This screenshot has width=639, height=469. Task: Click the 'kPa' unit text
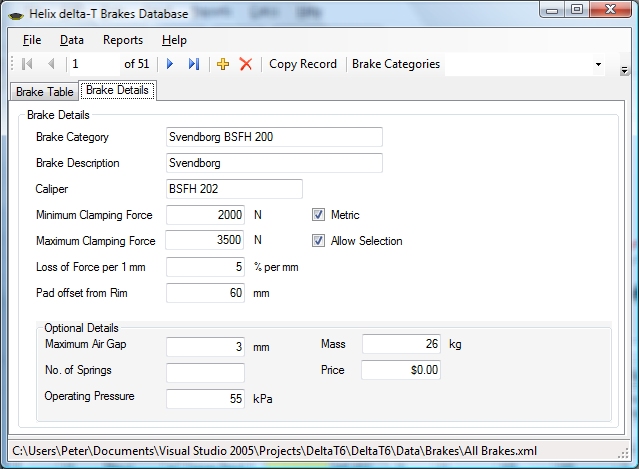click(263, 399)
